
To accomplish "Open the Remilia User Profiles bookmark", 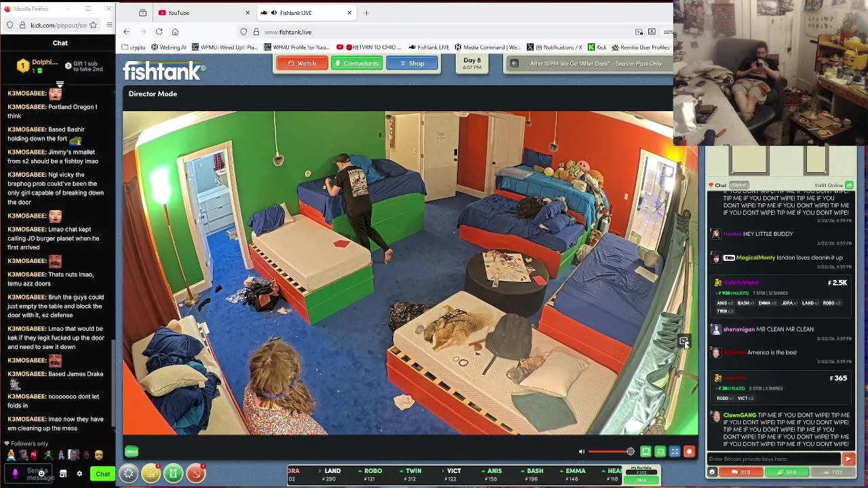I will coord(641,47).
